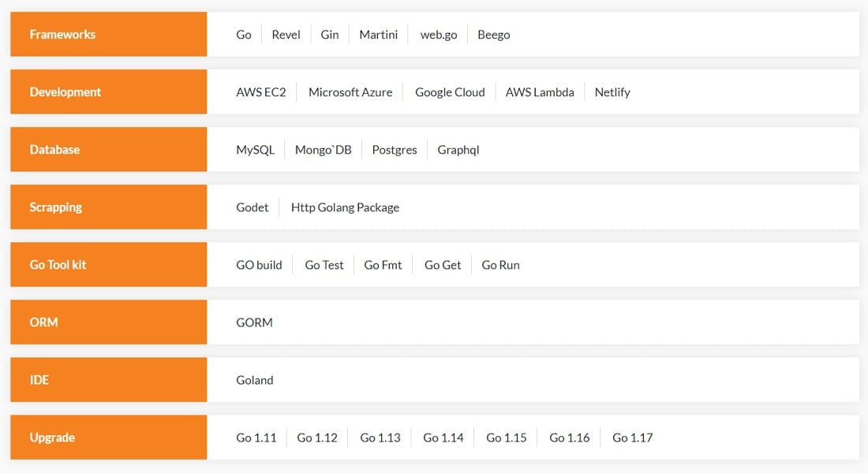
Task: Select the Go 1.15 version
Action: point(507,438)
